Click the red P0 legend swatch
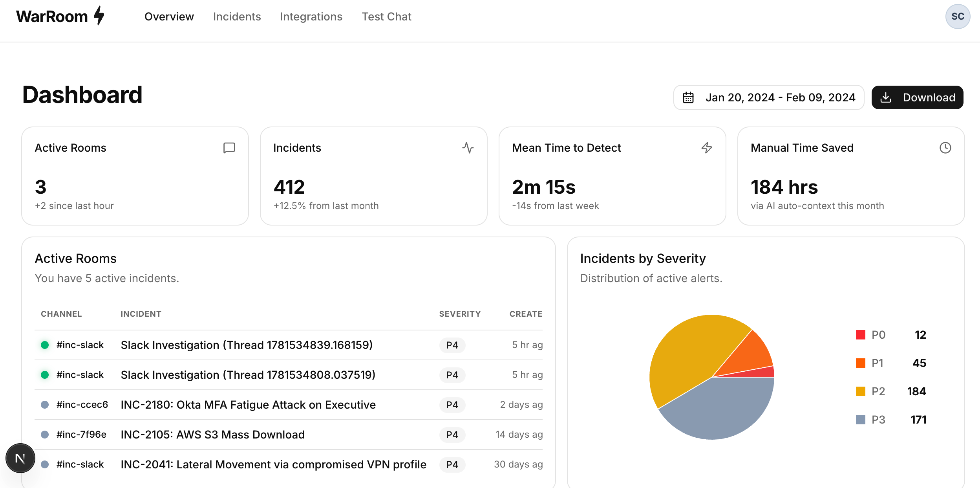The height and width of the screenshot is (488, 980). (x=861, y=335)
